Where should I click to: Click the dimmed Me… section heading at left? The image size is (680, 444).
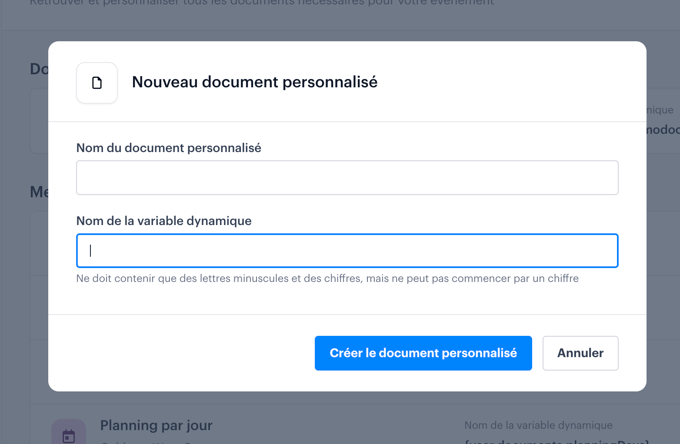point(38,192)
